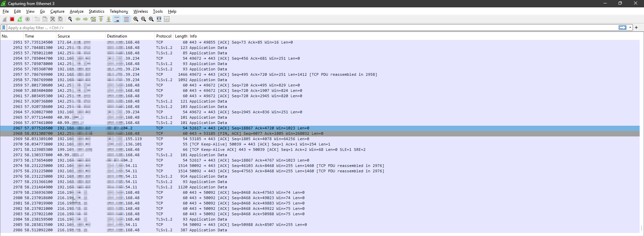Sort by the Length column header

(x=181, y=36)
